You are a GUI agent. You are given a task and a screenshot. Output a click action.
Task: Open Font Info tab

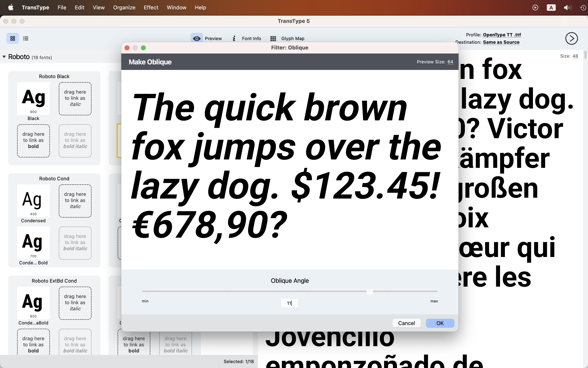click(247, 38)
